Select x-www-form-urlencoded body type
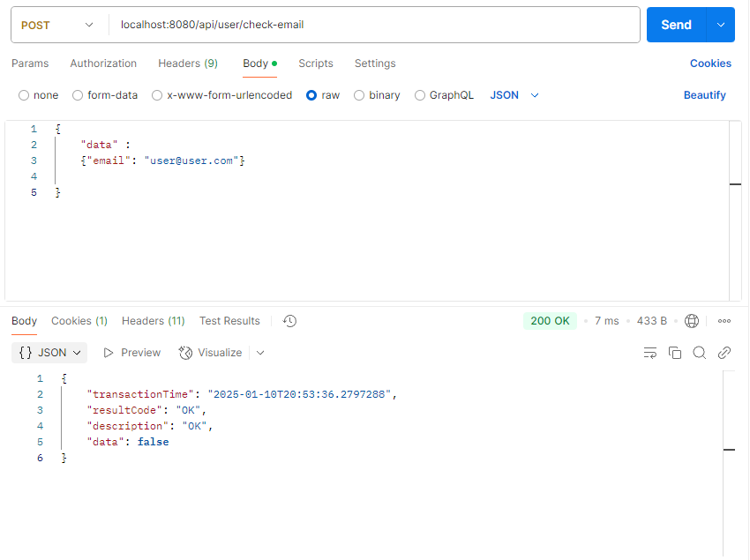Image resolution: width=750 pixels, height=560 pixels. tap(157, 95)
